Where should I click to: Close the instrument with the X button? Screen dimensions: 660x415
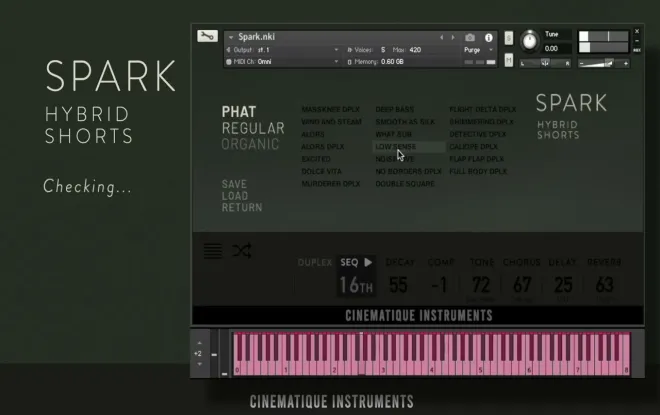[636, 31]
